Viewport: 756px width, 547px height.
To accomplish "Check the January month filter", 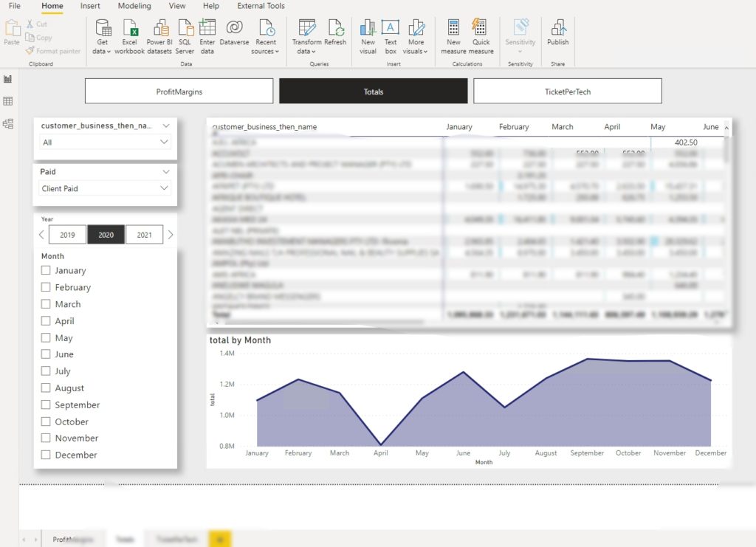I will tap(45, 270).
